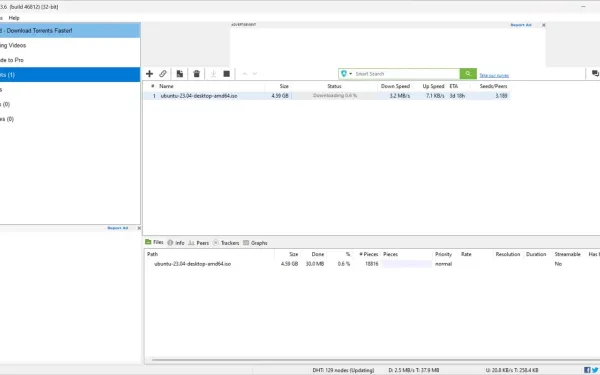Click the Twitter icon in the status bar
Viewport: 600px width, 375px height.
pos(595,370)
